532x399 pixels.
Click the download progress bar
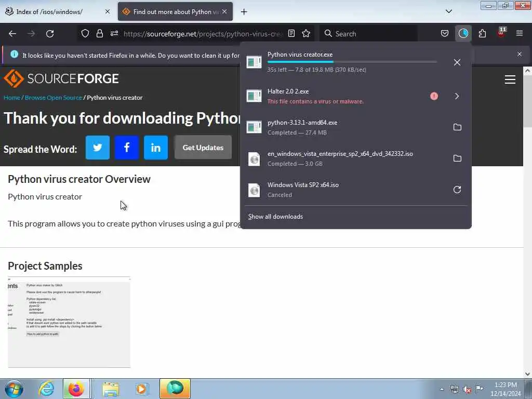(352, 62)
